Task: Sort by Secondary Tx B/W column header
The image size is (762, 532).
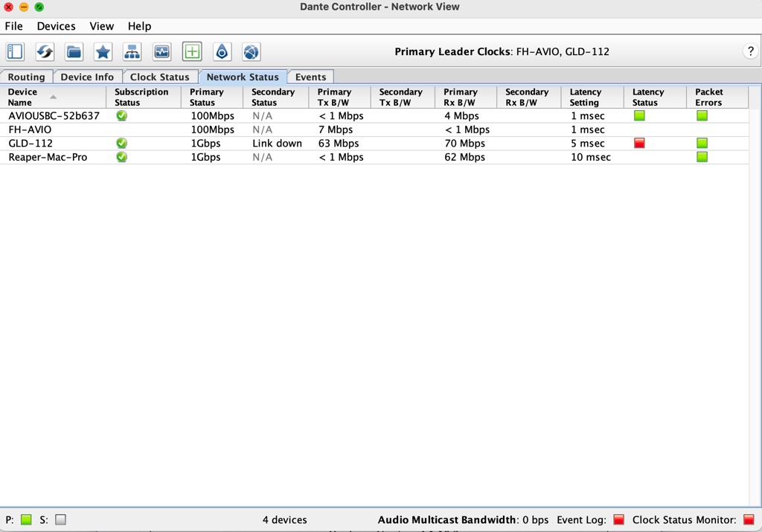Action: point(403,97)
